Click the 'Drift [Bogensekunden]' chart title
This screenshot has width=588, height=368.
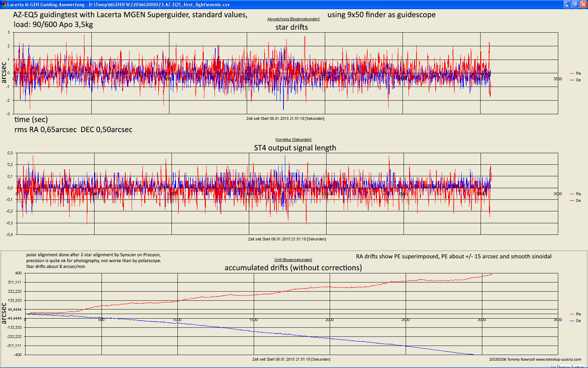click(x=293, y=260)
